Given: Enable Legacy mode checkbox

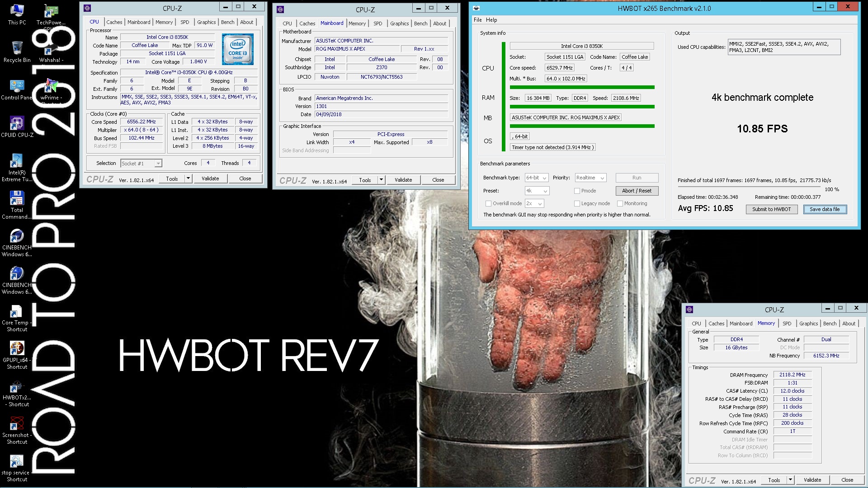Looking at the screenshot, I should (x=577, y=204).
